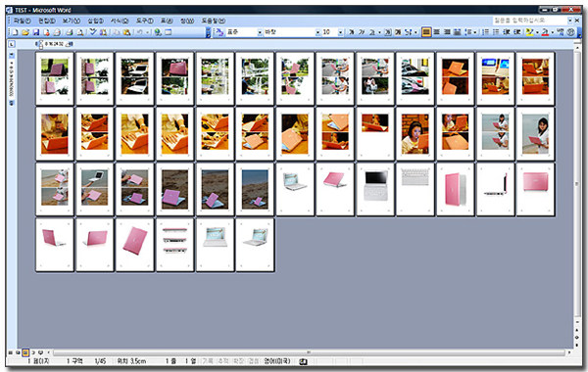This screenshot has width=588, height=372.
Task: Create a new blank document
Action: (15, 32)
